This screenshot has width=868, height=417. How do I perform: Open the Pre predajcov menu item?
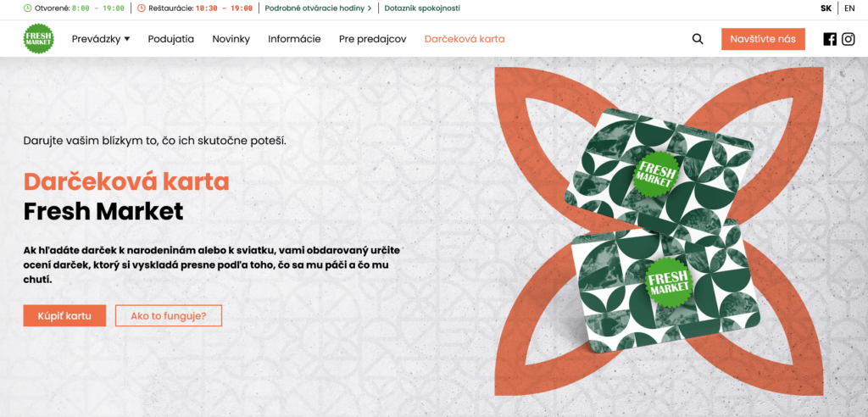coord(373,39)
